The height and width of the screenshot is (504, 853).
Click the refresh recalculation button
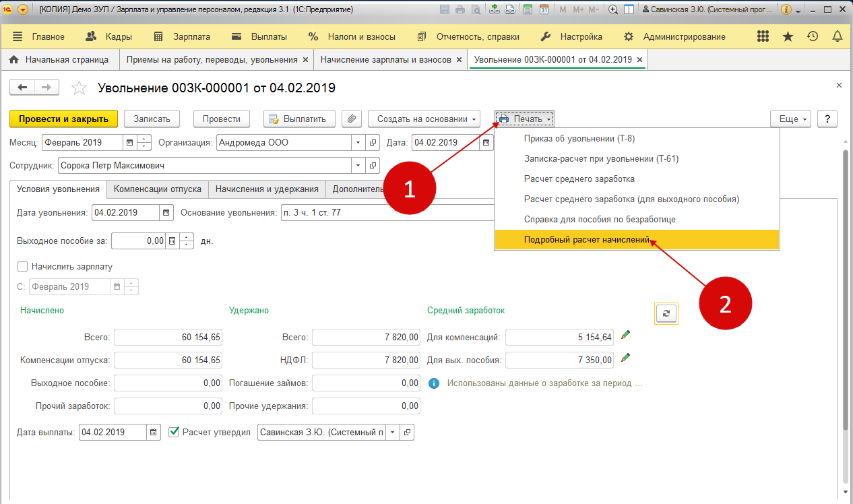tap(666, 313)
